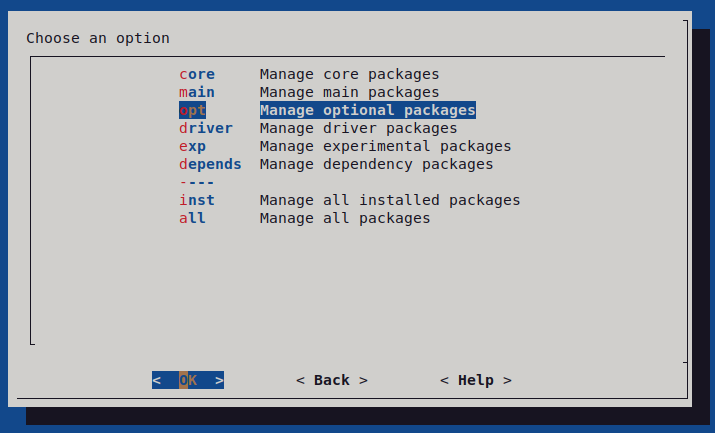
Task: Click 'Manage all installed packages' description
Action: point(390,200)
